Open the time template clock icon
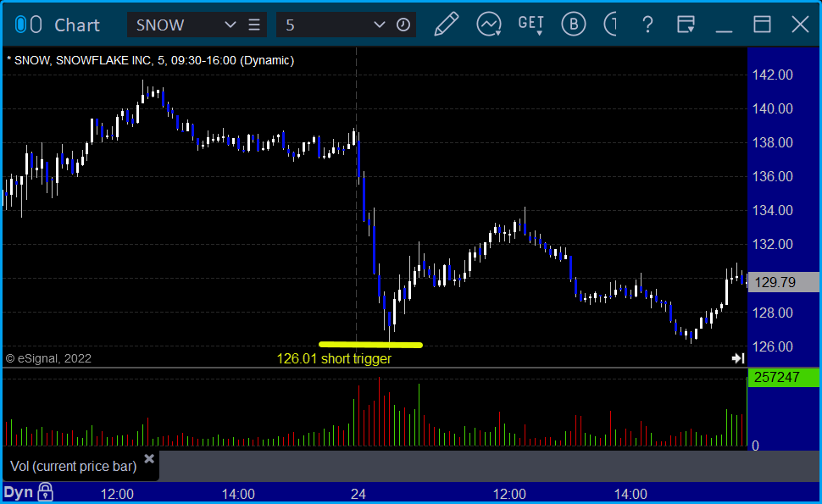 pyautogui.click(x=403, y=25)
